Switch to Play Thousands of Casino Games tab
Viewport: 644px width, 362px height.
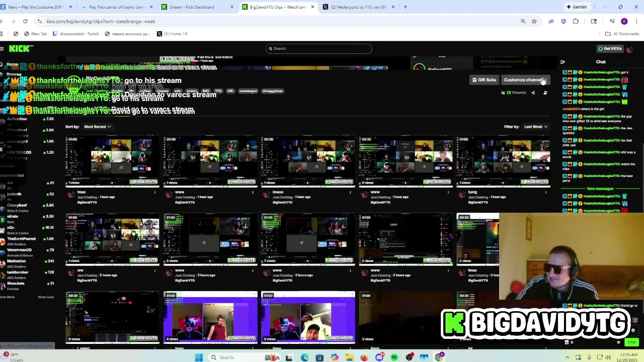(117, 7)
